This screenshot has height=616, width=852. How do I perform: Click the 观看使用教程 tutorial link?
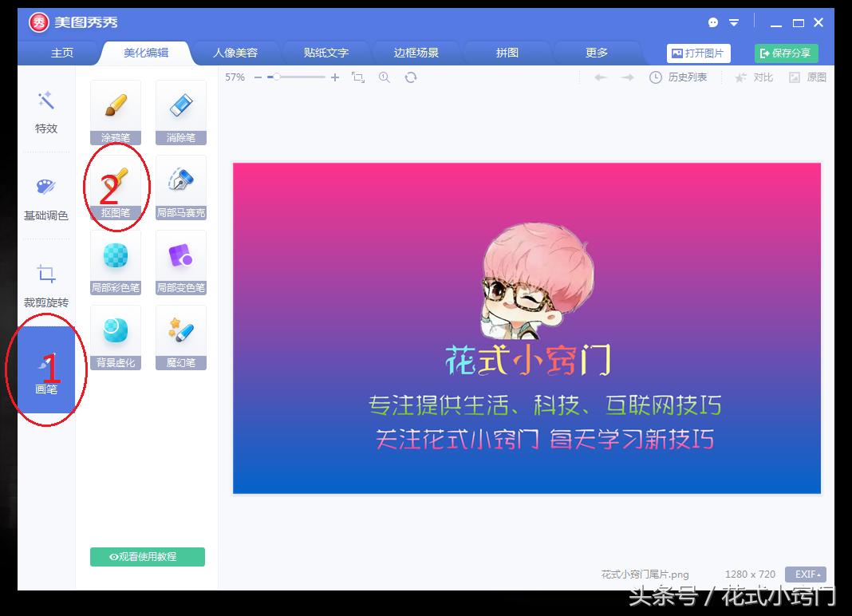[146, 556]
